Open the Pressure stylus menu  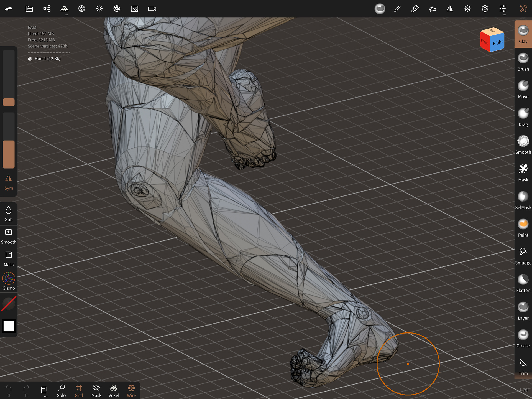432,9
